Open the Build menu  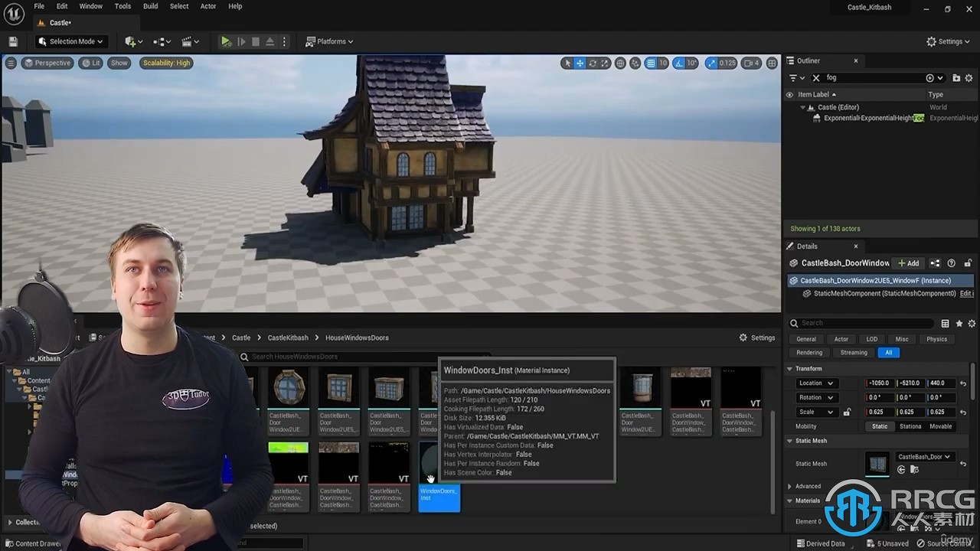pyautogui.click(x=151, y=6)
